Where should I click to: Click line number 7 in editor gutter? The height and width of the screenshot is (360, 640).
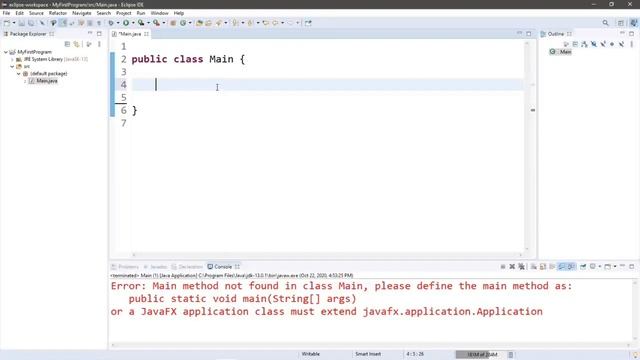124,123
